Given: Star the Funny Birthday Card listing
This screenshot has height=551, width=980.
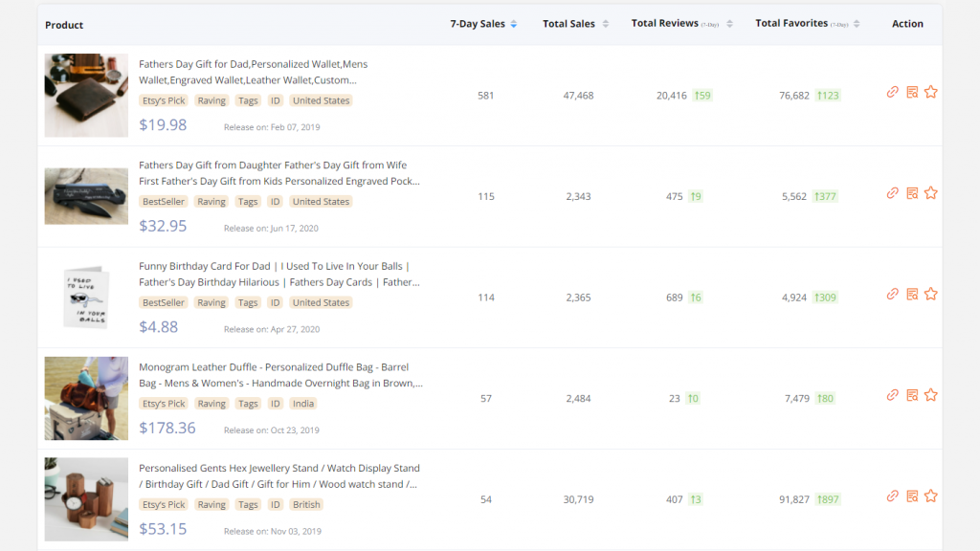Looking at the screenshot, I should tap(931, 294).
